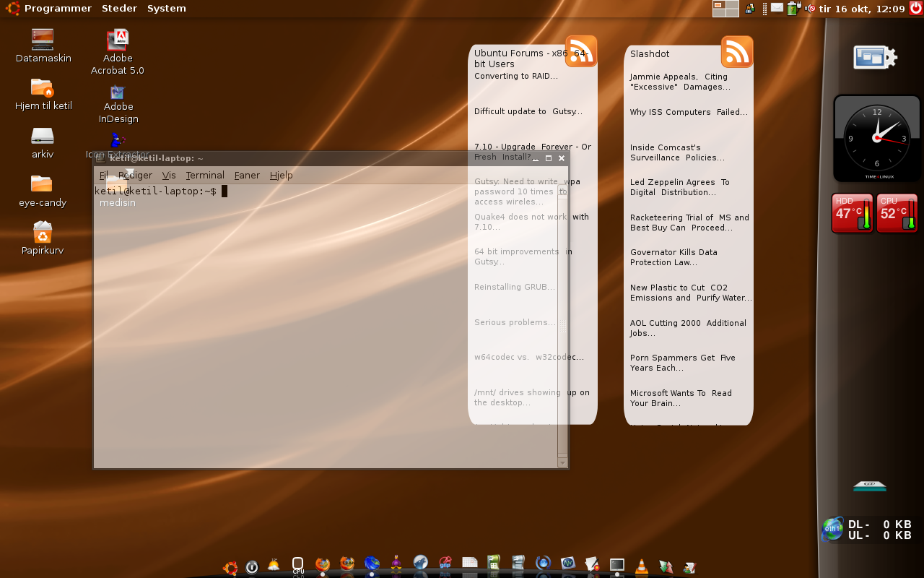This screenshot has width=924, height=578.
Task: Open the System menu in the top panel
Action: tap(167, 9)
